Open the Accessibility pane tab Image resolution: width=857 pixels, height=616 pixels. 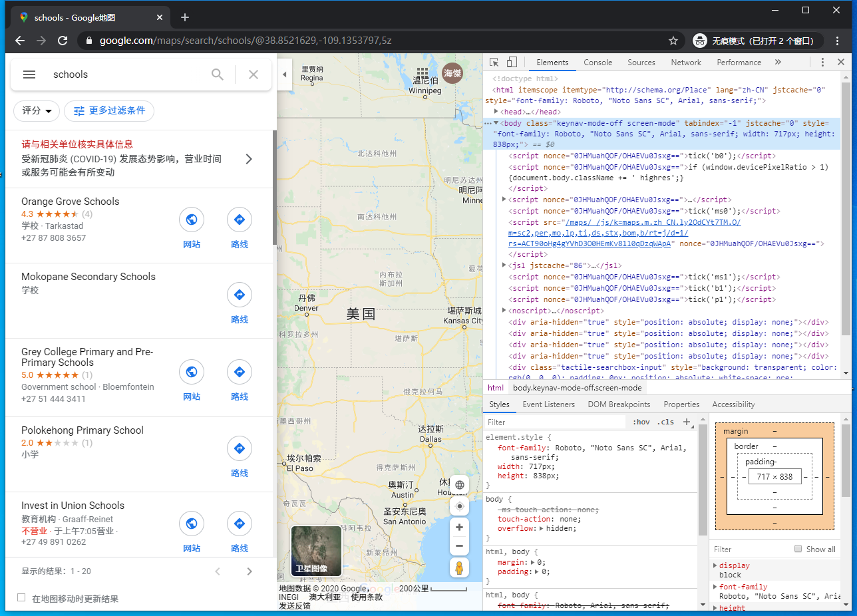(x=733, y=404)
